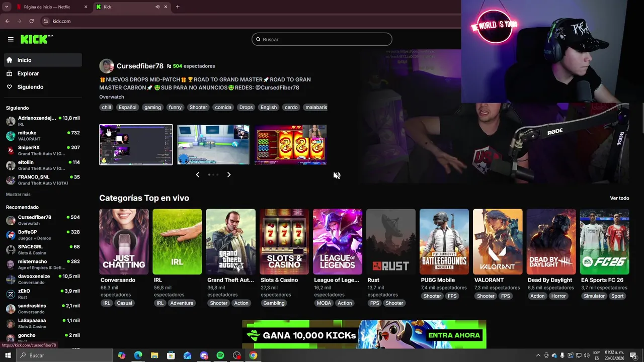Select the chill tag
Screen dimensions: 644x362
click(106, 107)
